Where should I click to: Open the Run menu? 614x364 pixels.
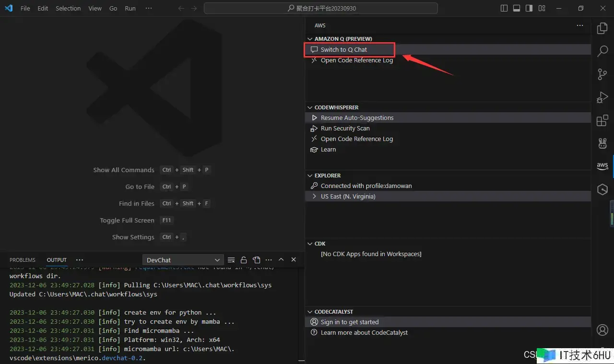130,8
